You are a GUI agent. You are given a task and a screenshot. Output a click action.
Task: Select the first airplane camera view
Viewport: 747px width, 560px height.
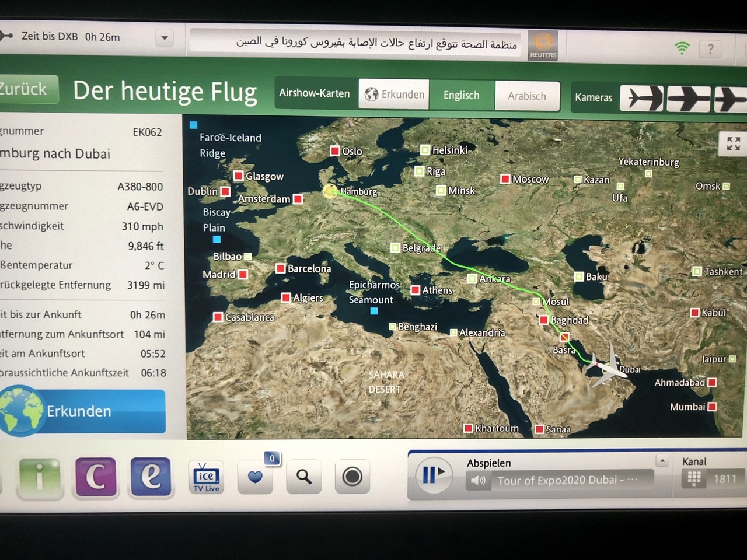pyautogui.click(x=642, y=98)
